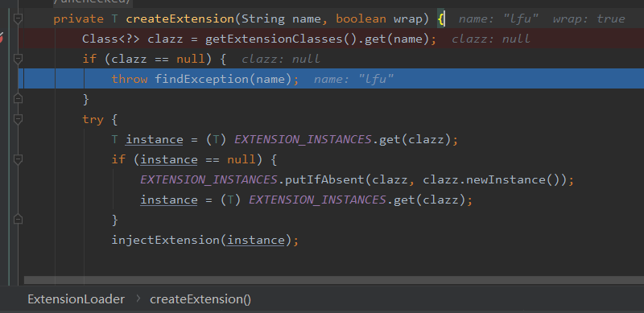The width and height of the screenshot is (644, 313).
Task: Collapse the createExtension method fold marker
Action: click(18, 19)
